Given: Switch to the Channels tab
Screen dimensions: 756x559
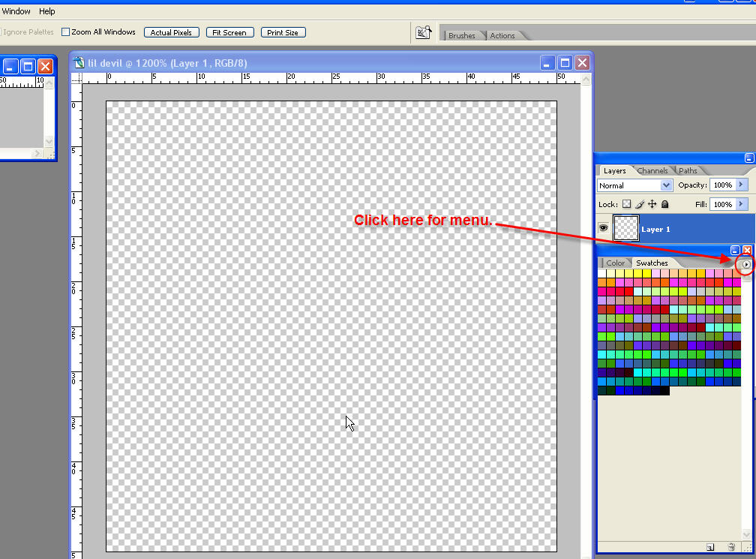Looking at the screenshot, I should tap(652, 171).
